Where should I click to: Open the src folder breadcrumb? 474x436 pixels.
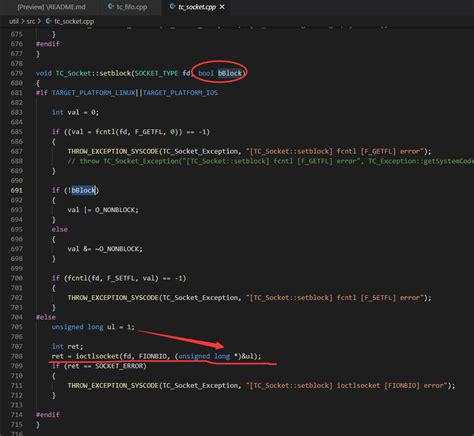30,21
